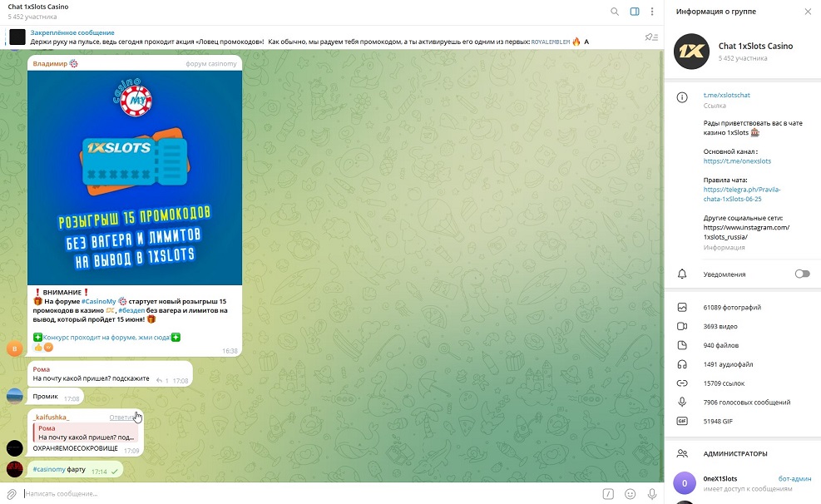Open the emoji picker
The image size is (821, 504).
click(x=631, y=493)
